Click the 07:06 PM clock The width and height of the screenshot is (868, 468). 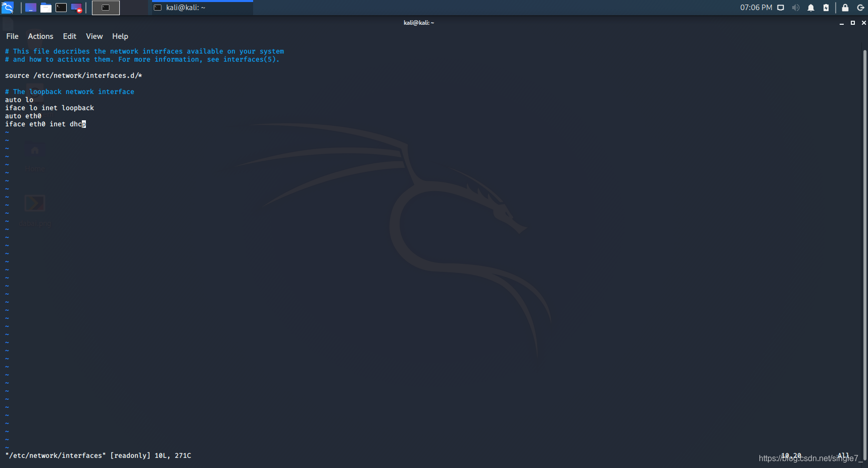756,8
